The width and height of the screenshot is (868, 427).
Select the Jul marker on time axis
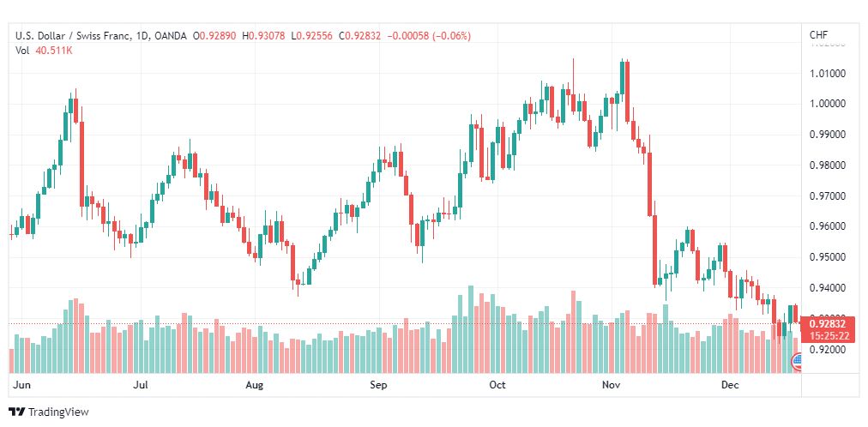point(142,385)
